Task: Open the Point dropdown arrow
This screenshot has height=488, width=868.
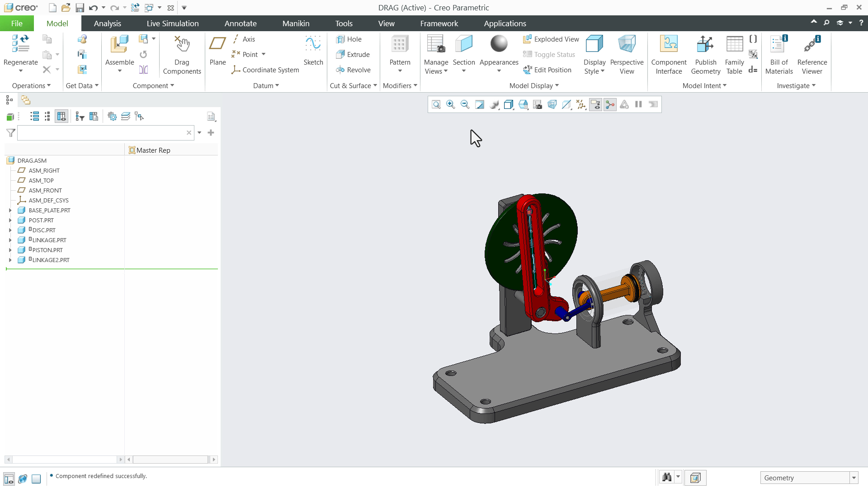Action: (x=264, y=55)
